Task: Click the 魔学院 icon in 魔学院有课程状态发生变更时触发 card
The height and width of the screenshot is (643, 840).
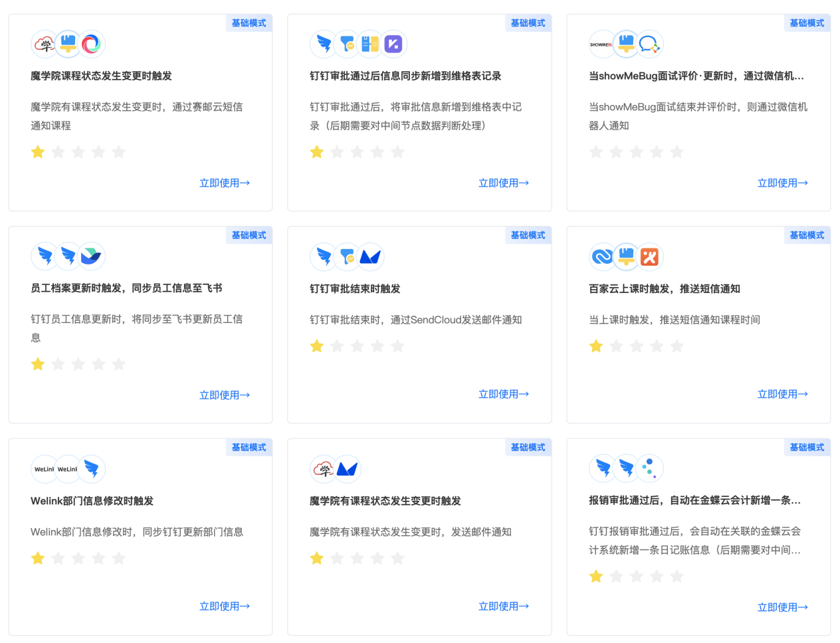Action: 324,469
